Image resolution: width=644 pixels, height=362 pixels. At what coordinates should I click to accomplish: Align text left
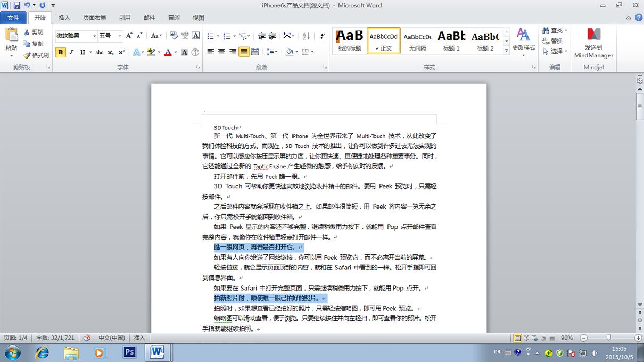(211, 52)
